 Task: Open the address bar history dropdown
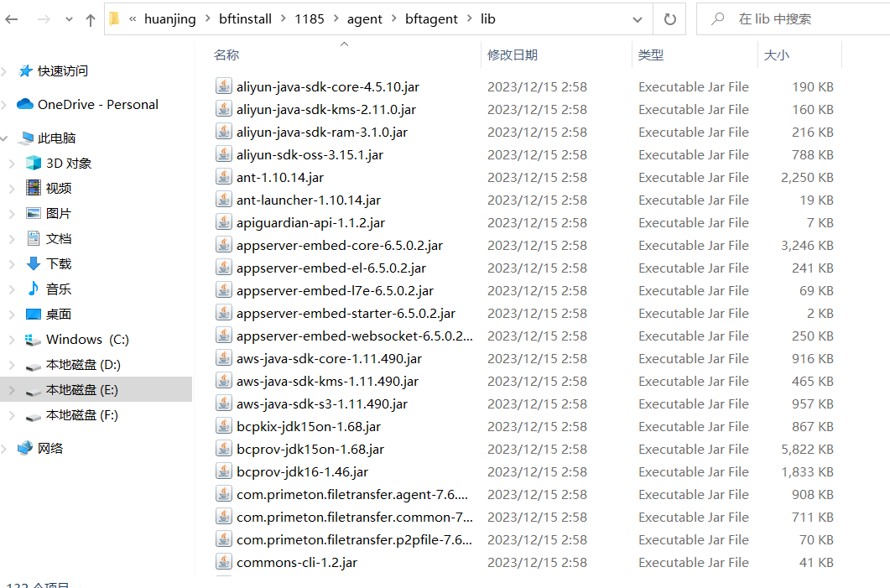point(637,18)
